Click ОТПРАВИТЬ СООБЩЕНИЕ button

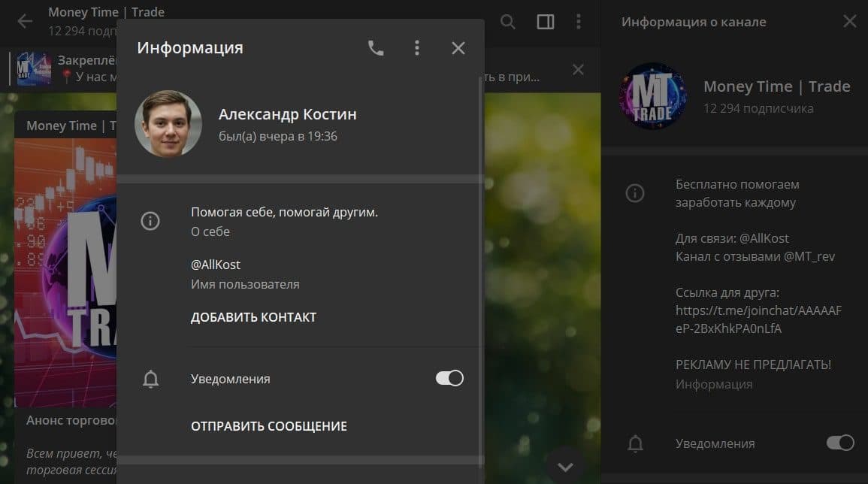click(x=269, y=426)
